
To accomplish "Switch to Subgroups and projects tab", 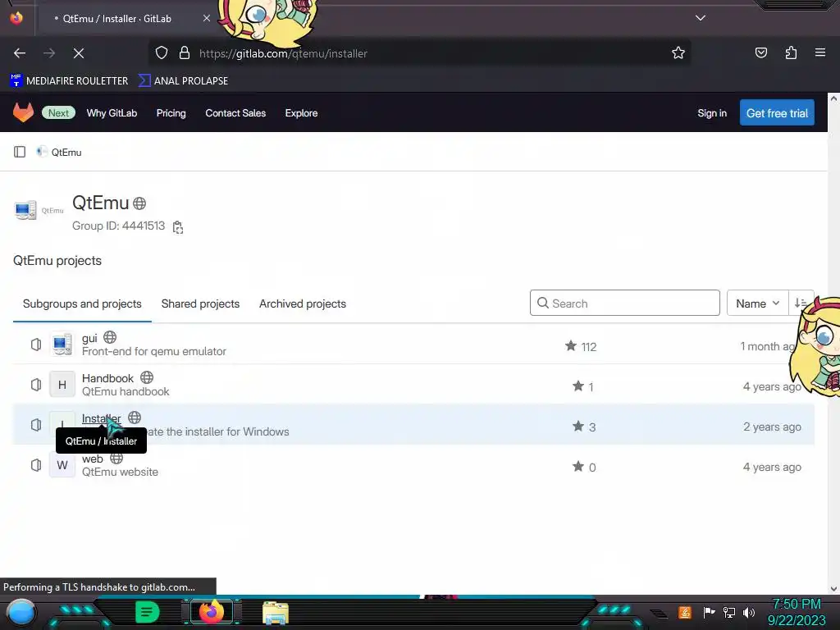I will [82, 304].
